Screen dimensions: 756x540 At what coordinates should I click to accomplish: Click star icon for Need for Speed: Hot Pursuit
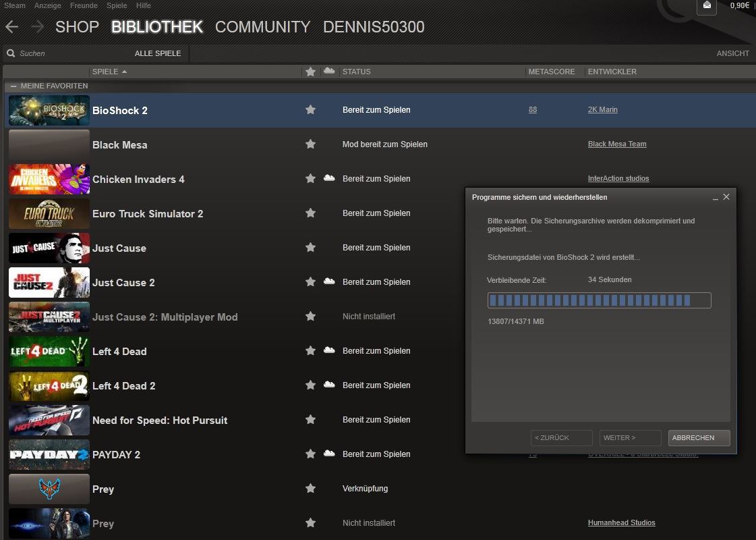pyautogui.click(x=310, y=419)
